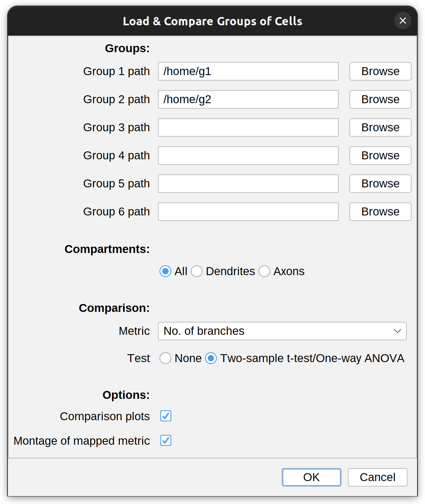Browse for Group 2 path
This screenshot has width=425, height=504.
[x=380, y=99]
